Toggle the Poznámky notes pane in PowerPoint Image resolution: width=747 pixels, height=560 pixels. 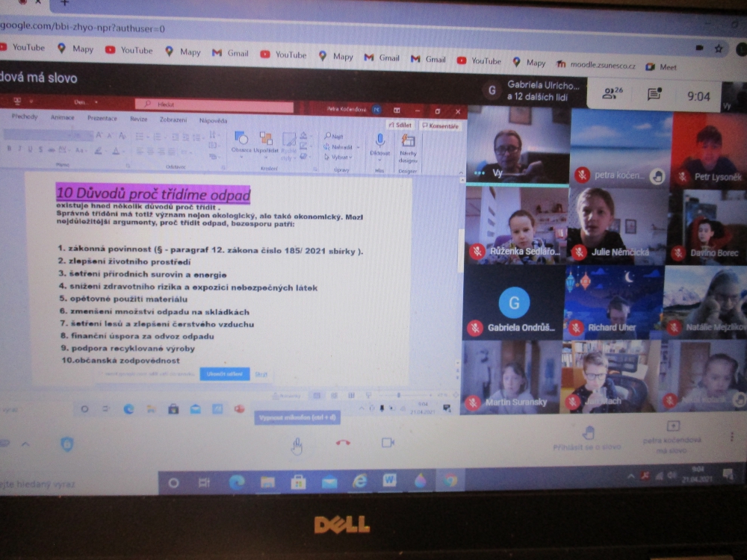[x=287, y=395]
